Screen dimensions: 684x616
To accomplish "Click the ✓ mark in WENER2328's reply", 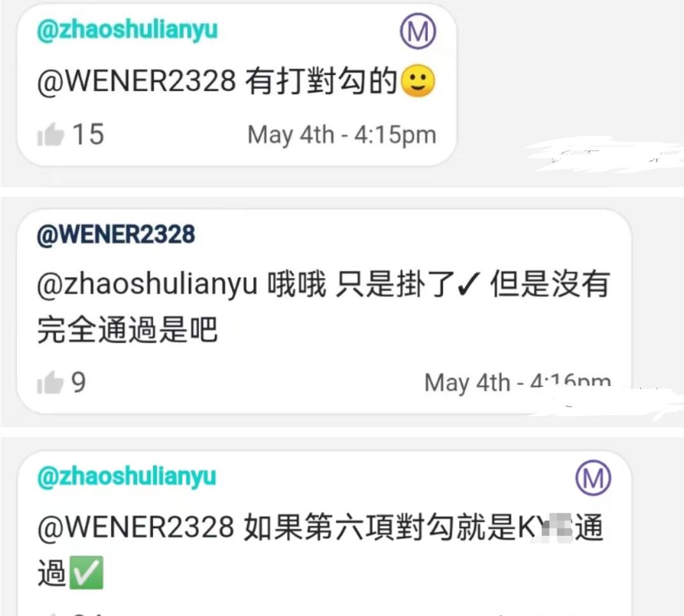I will (469, 284).
